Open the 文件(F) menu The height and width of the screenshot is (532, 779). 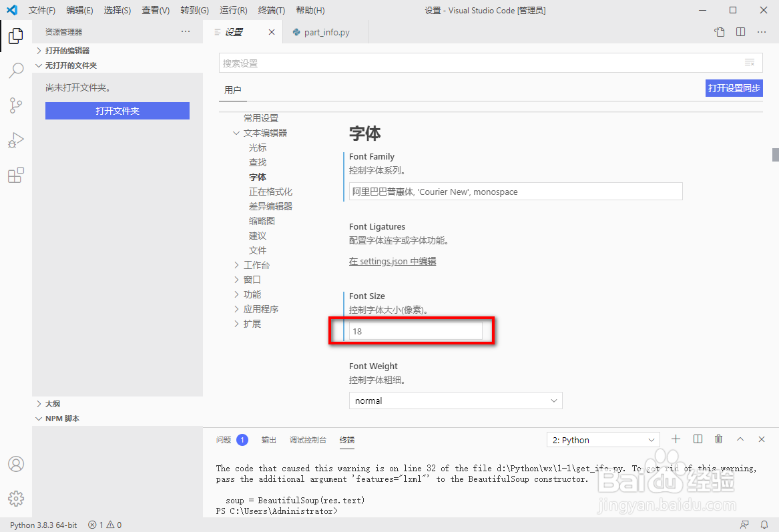click(42, 11)
